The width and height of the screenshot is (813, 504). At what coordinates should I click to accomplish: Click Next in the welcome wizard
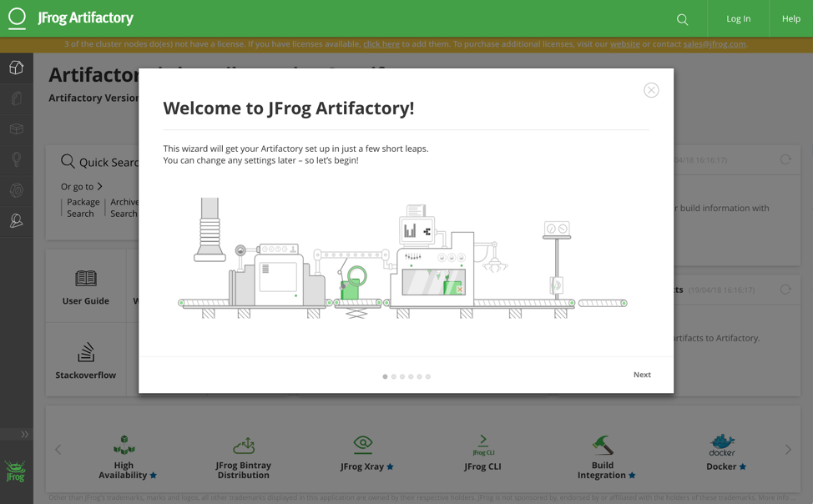coord(642,375)
